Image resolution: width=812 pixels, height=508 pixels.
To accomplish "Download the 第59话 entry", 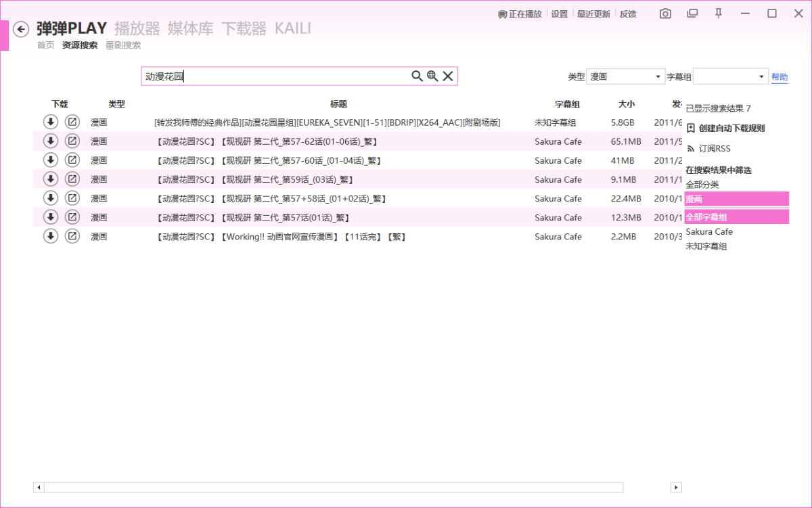I will (x=50, y=179).
